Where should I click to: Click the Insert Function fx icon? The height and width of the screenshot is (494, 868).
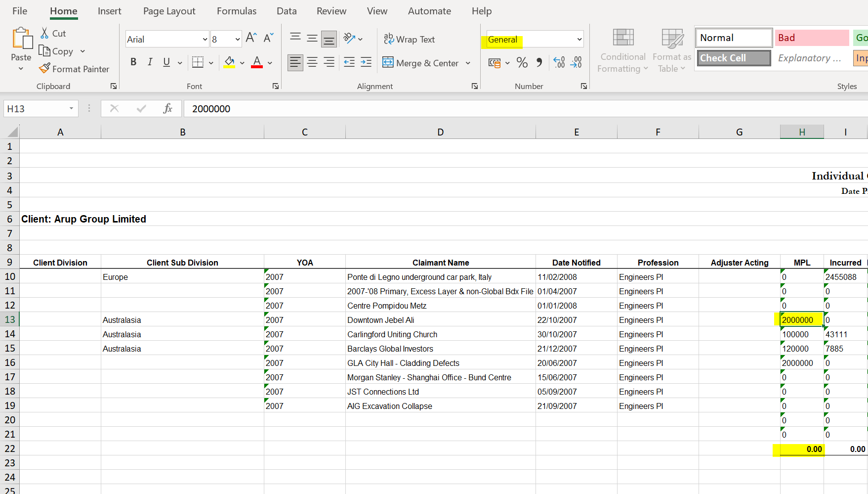coord(168,108)
